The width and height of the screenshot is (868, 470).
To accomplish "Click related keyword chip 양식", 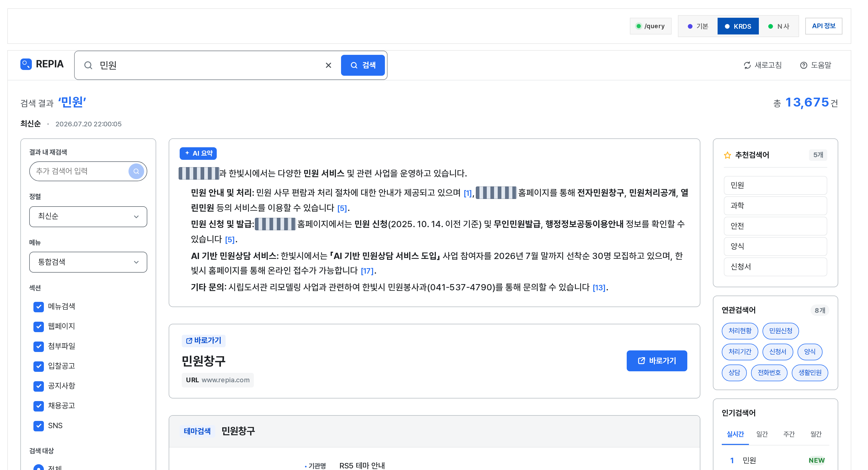I will (810, 352).
